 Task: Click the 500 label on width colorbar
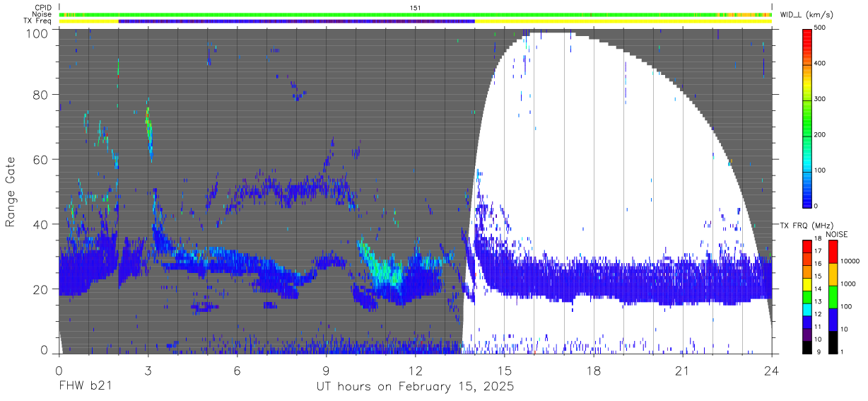tap(820, 28)
